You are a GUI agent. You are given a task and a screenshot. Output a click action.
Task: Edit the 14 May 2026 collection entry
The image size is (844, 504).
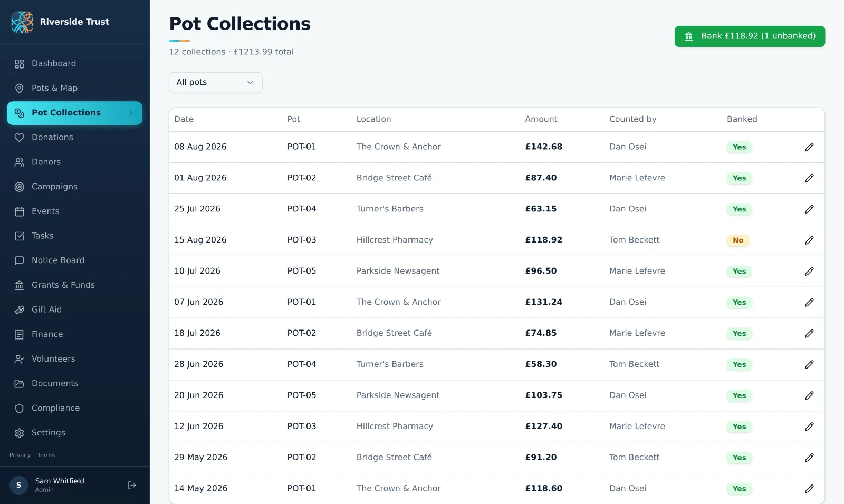tap(809, 489)
